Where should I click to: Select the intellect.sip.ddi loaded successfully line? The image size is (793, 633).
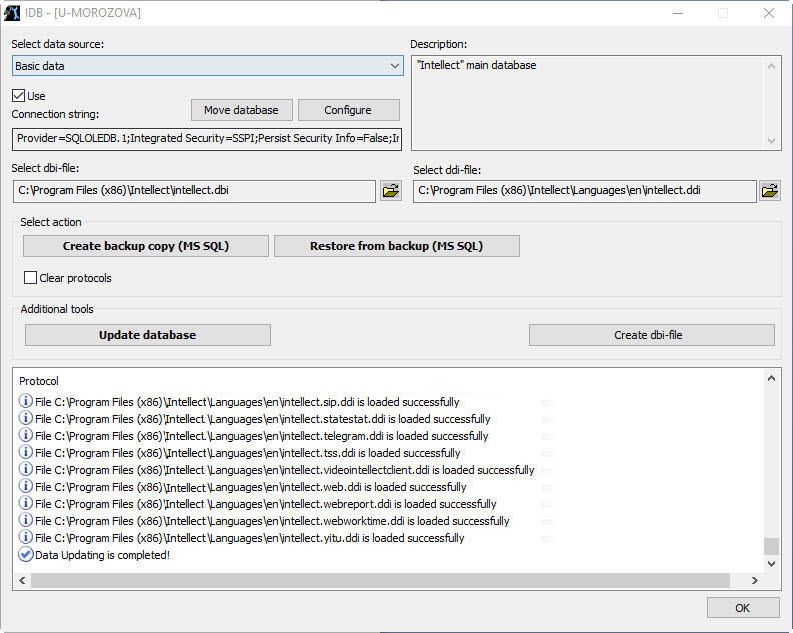point(247,402)
